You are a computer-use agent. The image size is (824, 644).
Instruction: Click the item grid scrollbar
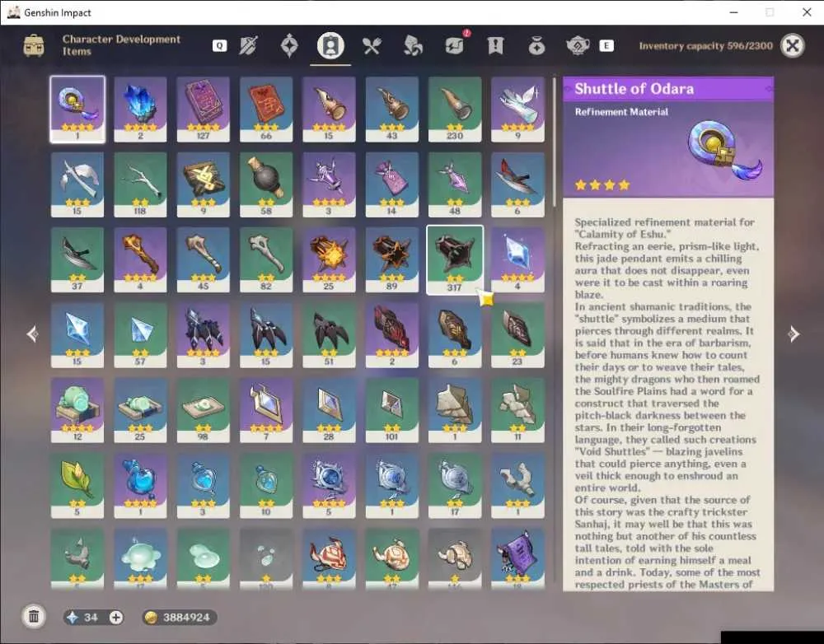click(x=554, y=142)
